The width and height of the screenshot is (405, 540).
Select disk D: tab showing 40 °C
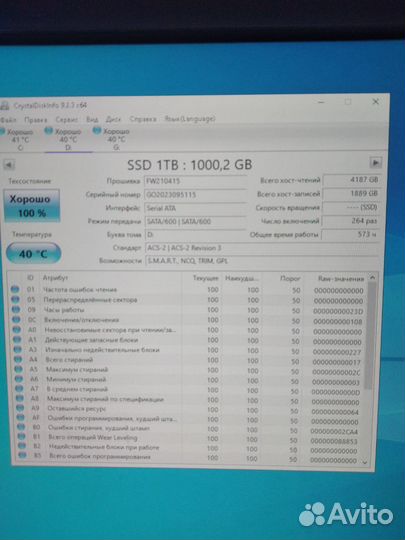68,139
